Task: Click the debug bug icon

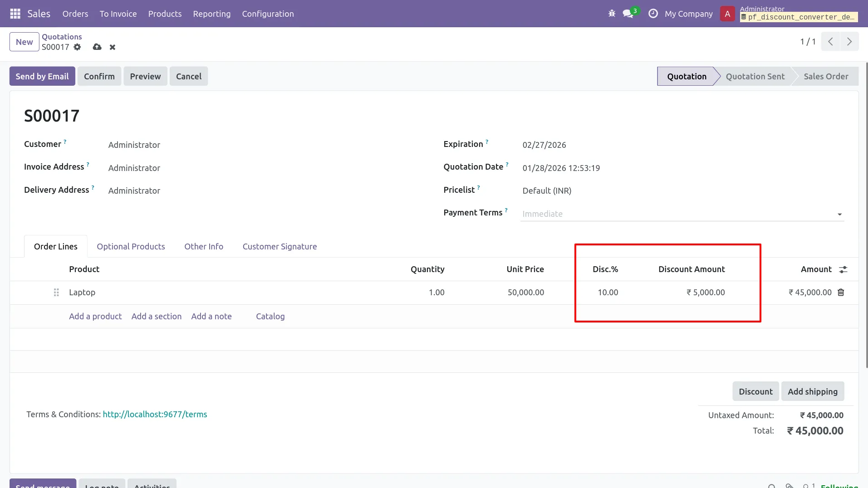Action: [x=612, y=14]
